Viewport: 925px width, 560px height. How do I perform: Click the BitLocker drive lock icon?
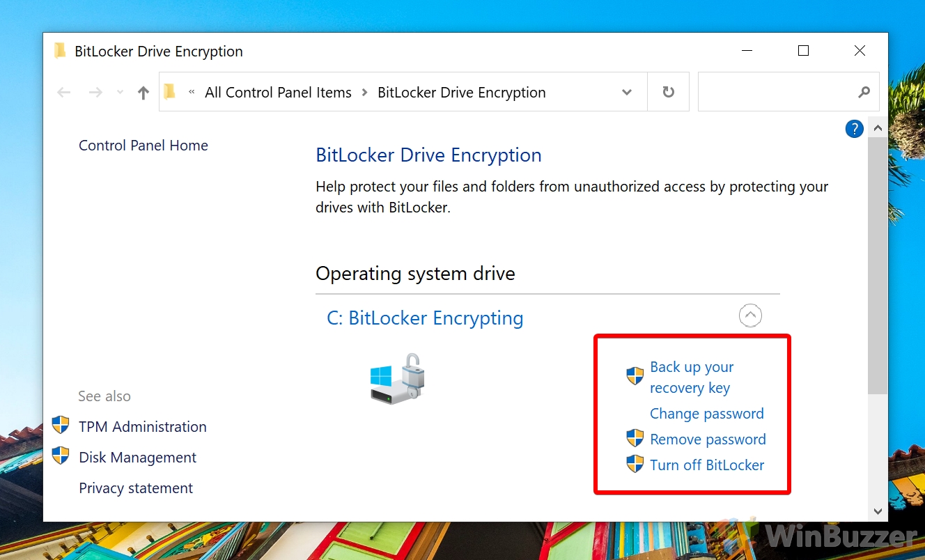point(397,378)
